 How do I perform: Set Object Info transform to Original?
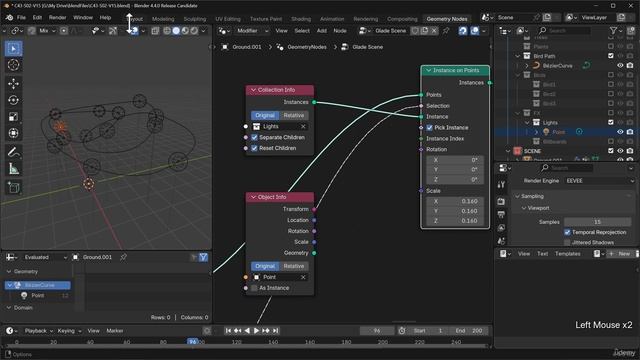click(265, 266)
